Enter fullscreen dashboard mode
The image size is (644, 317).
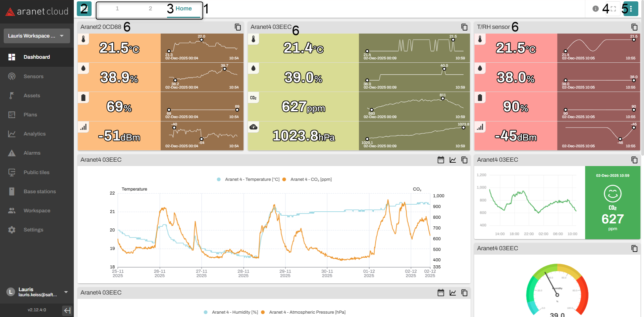[613, 9]
